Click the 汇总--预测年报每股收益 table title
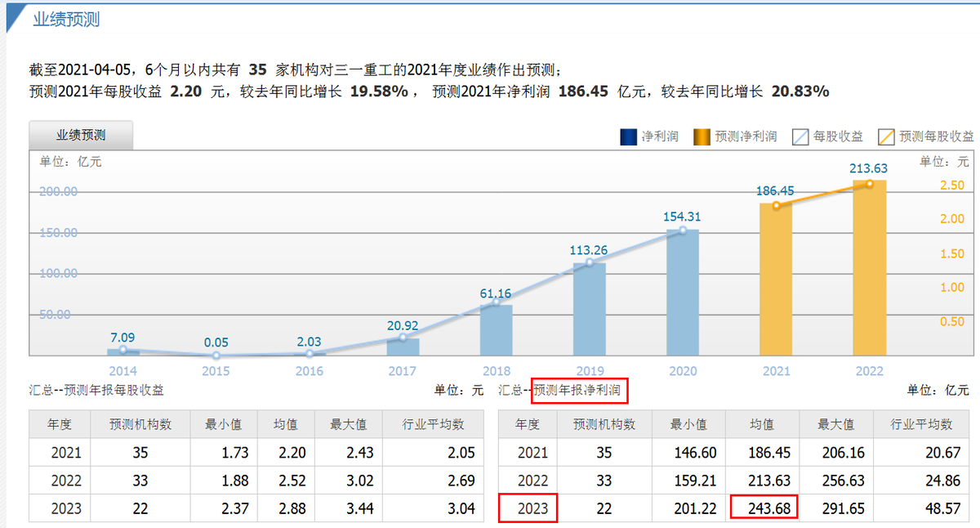Image resolution: width=980 pixels, height=528 pixels. click(x=96, y=391)
